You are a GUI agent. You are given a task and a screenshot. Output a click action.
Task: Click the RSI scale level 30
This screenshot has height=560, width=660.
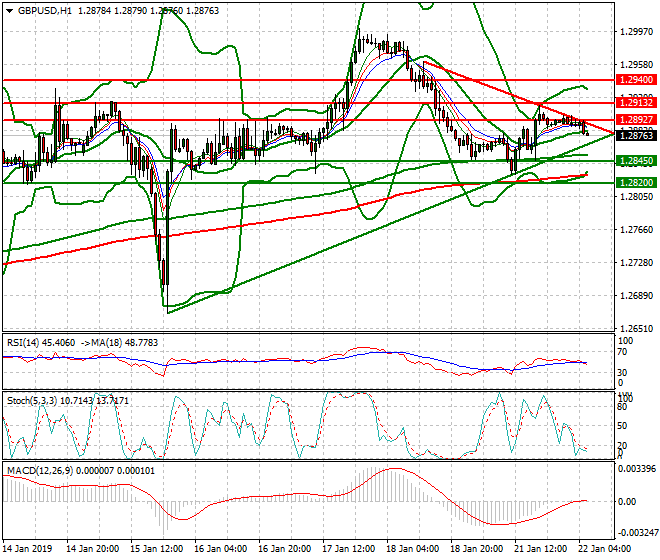622,373
